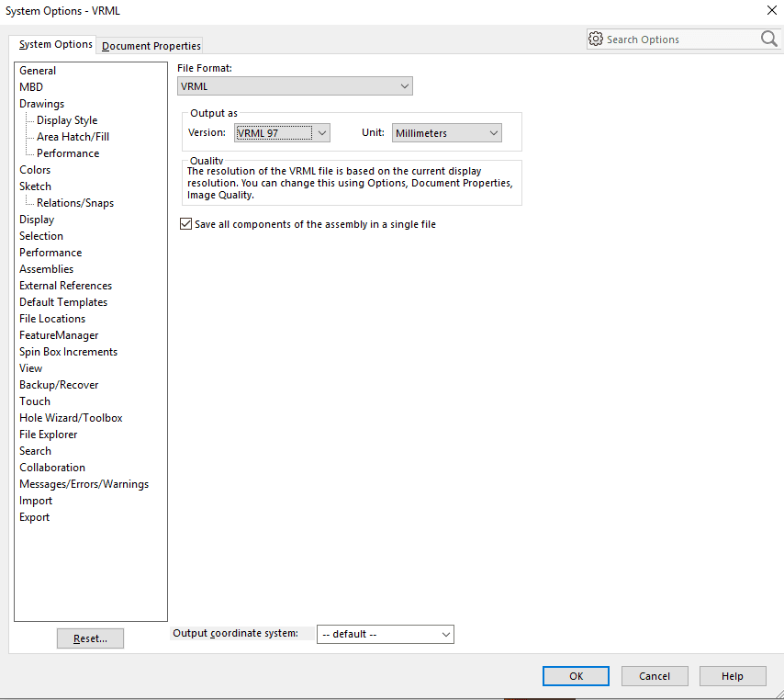The height and width of the screenshot is (700, 784).
Task: Click the Cancel button
Action: (x=655, y=676)
